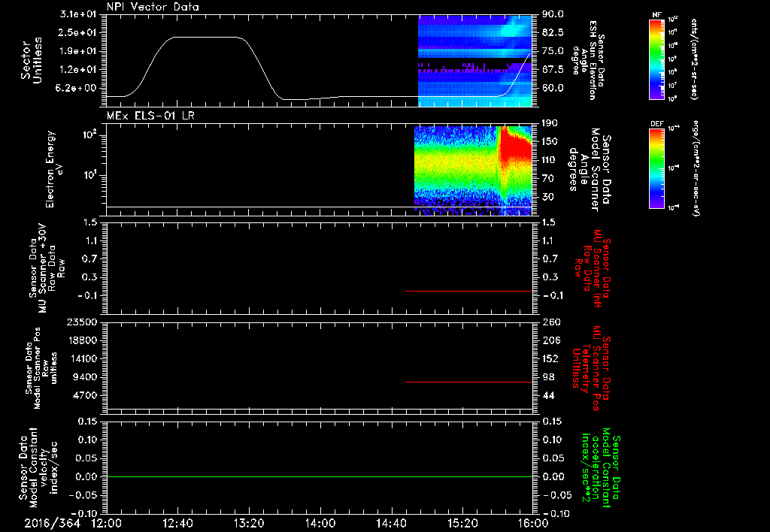Viewport: 770px width, 532px height.
Task: Click the "98" telemetry position tick
Action: [x=548, y=377]
